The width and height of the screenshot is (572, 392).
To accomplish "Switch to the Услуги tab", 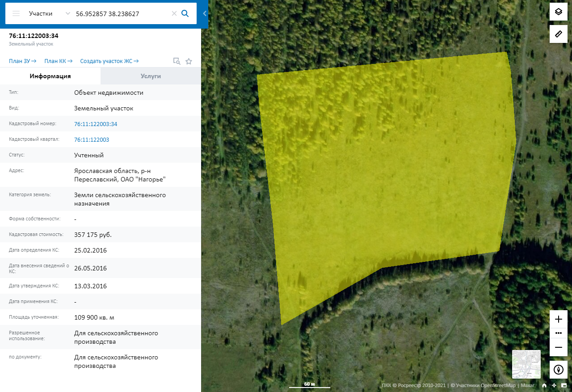I will (151, 76).
